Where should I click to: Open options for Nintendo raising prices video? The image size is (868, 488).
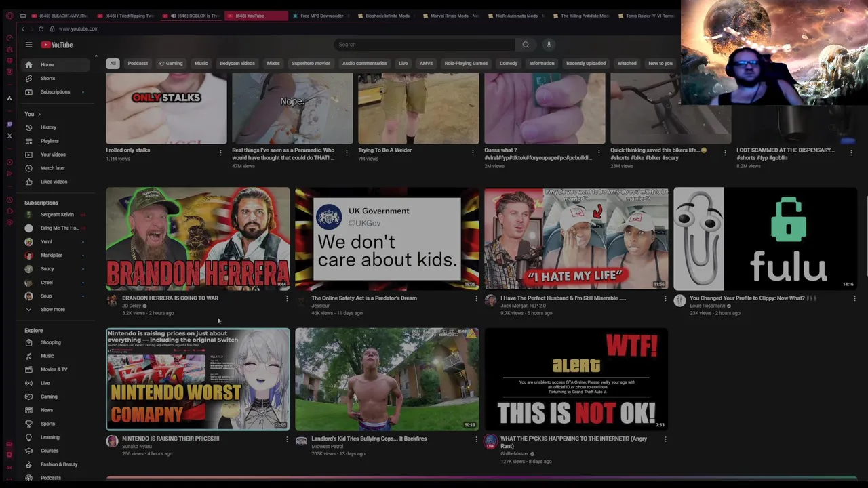pos(287,439)
